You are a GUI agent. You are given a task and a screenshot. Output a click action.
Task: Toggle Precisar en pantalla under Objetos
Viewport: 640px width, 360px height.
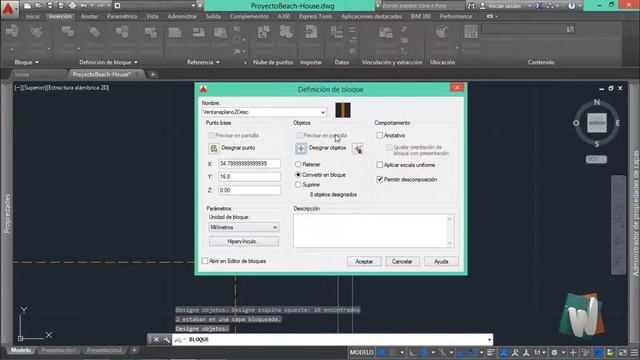pos(299,135)
